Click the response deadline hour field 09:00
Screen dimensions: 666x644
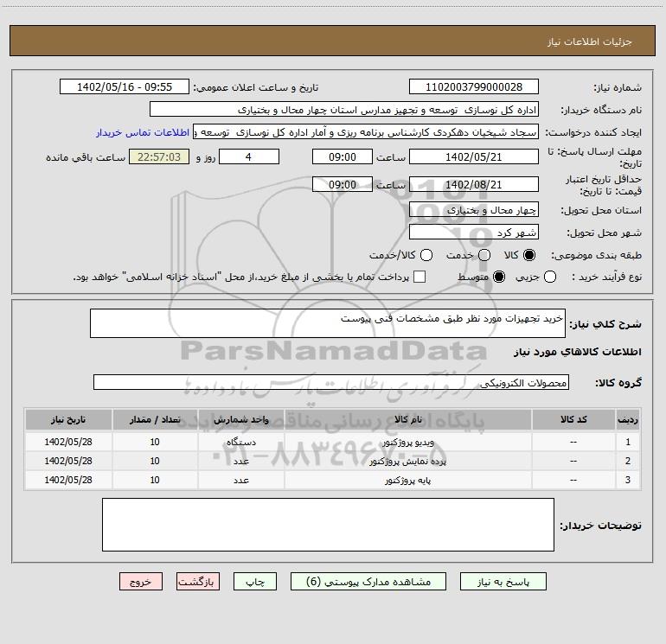pyautogui.click(x=343, y=157)
